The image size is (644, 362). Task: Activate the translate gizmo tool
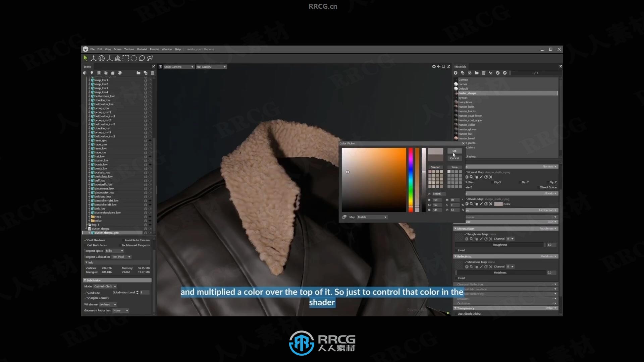tap(93, 58)
